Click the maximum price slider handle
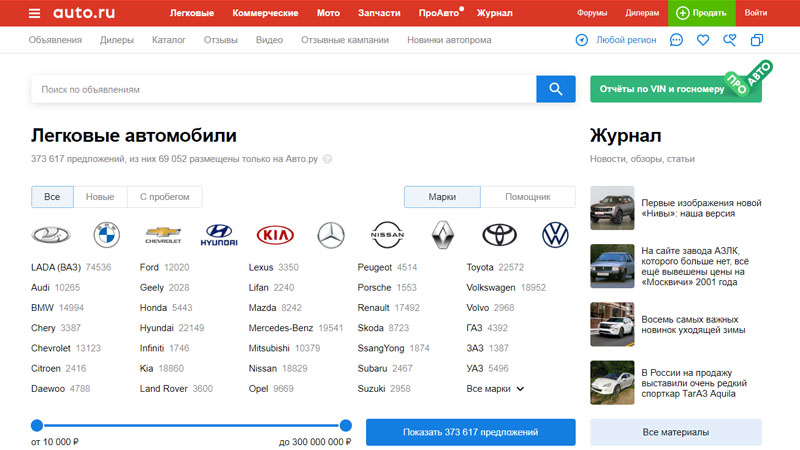 [x=345, y=426]
